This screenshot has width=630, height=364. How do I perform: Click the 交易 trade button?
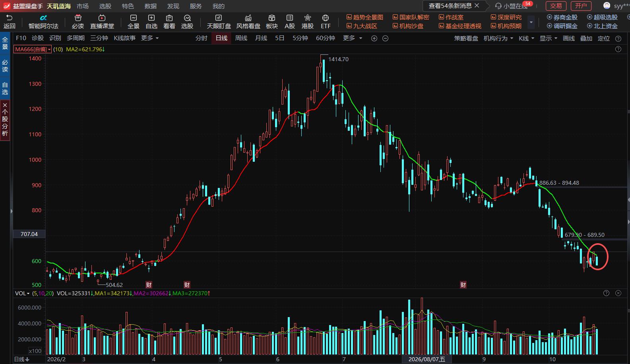(x=556, y=6)
